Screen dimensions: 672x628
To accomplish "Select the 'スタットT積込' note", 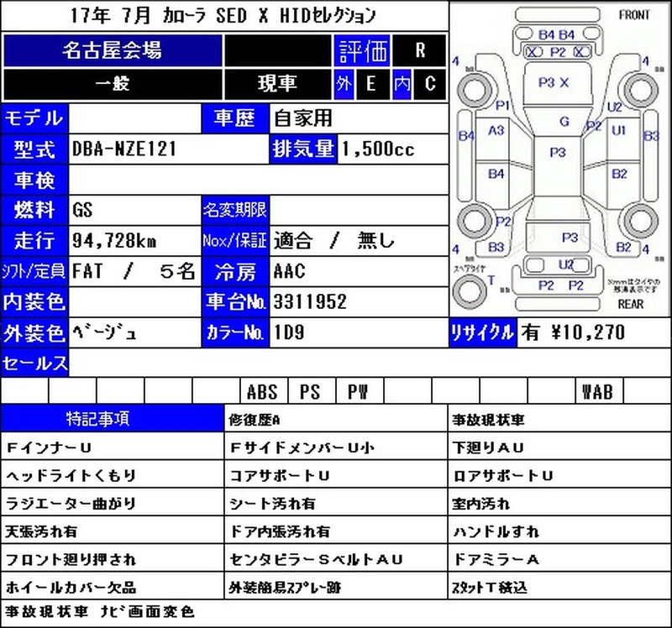I will click(x=490, y=587).
